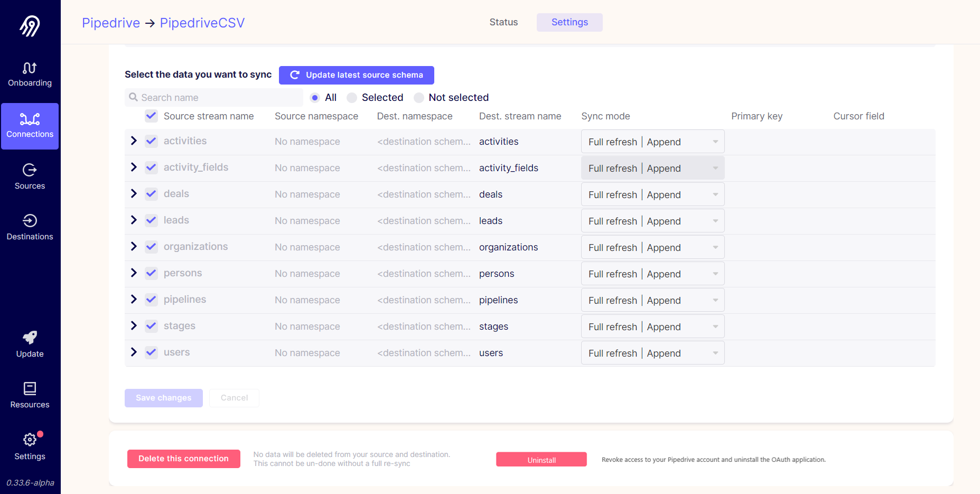This screenshot has width=980, height=494.
Task: Switch to the Status tab
Action: (503, 22)
